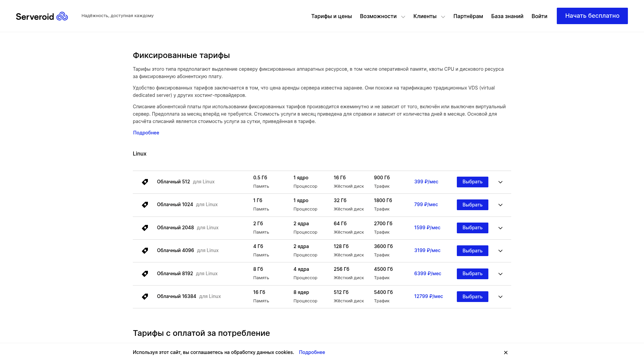Screen dimensions: 644x362
Task: Click the tag icon beside Облачный 16384
Action: coord(145,297)
